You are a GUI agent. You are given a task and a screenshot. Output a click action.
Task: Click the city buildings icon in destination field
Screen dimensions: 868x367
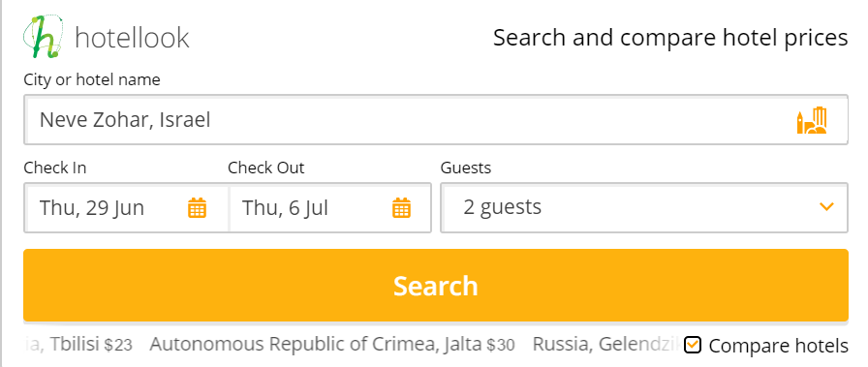tap(812, 120)
